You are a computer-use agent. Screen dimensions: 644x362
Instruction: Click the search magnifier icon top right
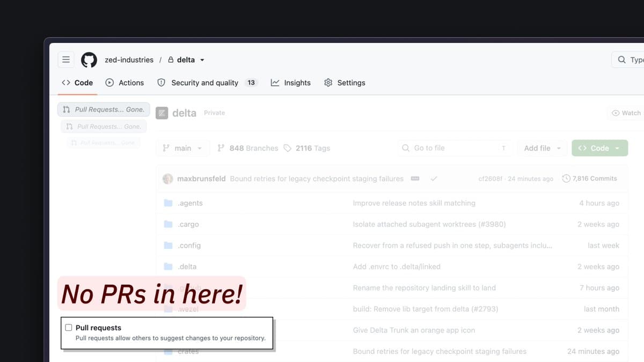coord(621,60)
